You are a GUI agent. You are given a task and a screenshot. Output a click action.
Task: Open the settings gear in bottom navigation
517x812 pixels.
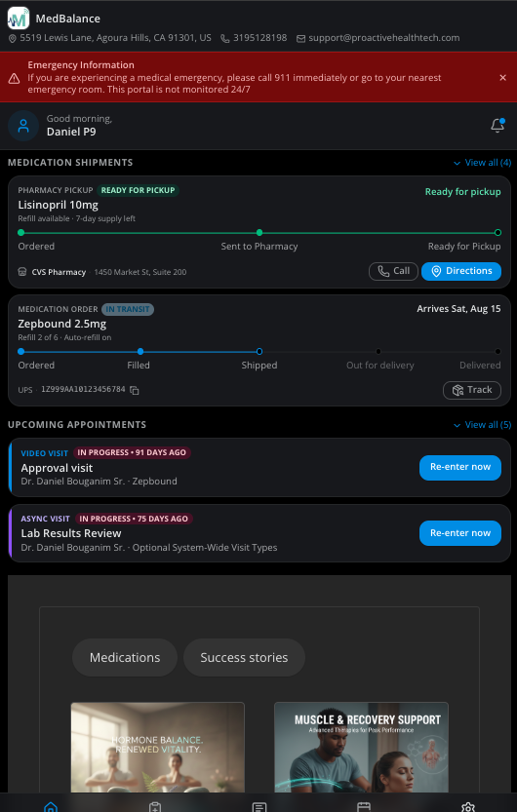click(x=468, y=807)
